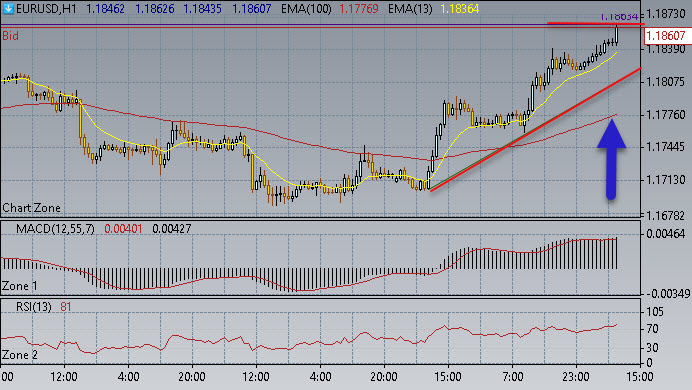This screenshot has height=390, width=692.
Task: Click the low price value 1.18435
Action: (x=203, y=9)
